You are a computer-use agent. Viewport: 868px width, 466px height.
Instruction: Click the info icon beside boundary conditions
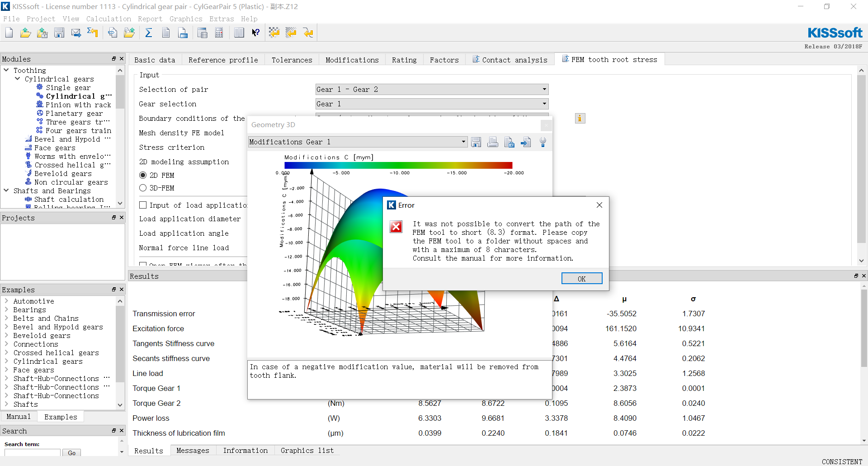[580, 119]
